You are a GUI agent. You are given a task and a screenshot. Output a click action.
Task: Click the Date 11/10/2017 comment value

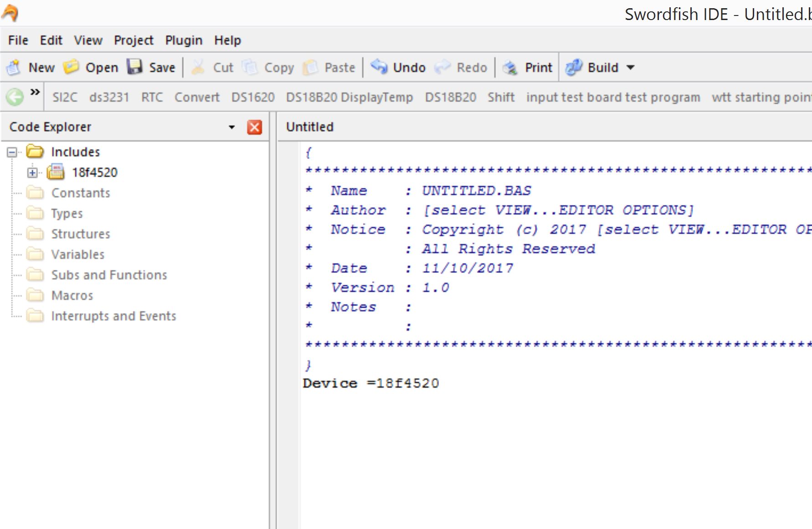tap(468, 268)
